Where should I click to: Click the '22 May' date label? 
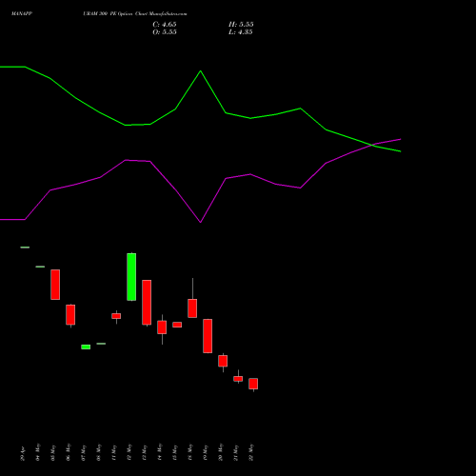point(251,452)
